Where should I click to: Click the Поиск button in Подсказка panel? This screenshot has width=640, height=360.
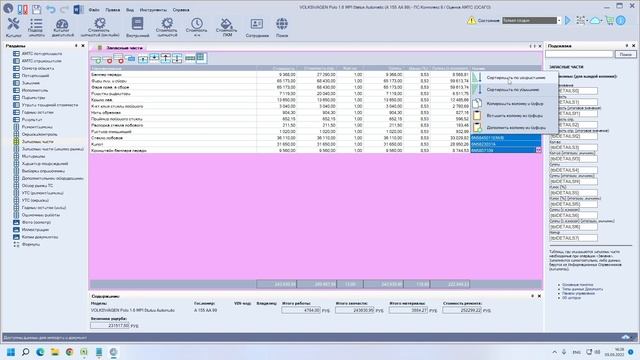[625, 54]
